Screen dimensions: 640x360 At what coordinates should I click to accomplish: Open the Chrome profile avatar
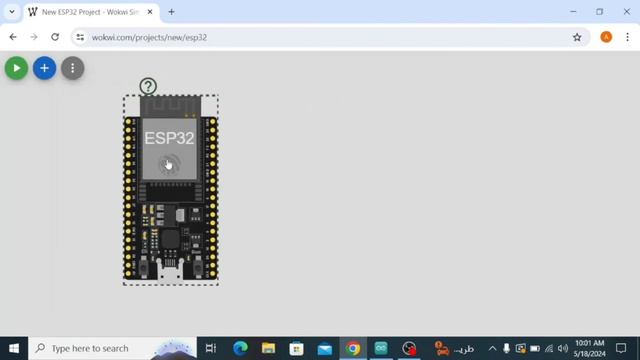tap(606, 37)
